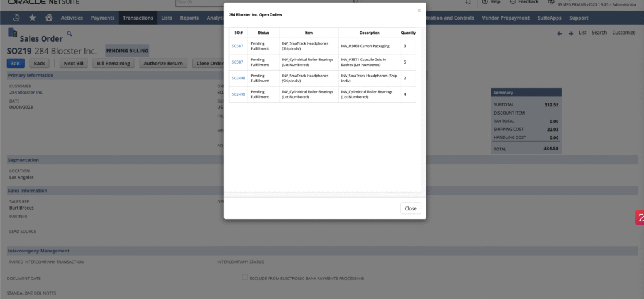
Task: Expand the Transactions menu
Action: [x=138, y=18]
